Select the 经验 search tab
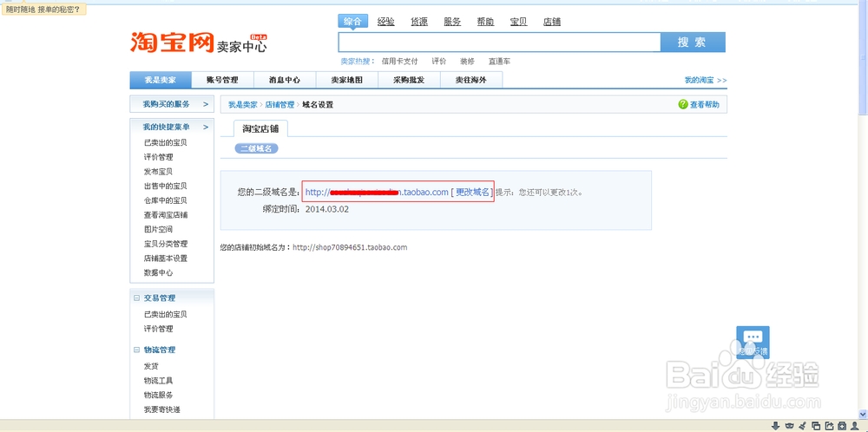The image size is (868, 432). click(386, 22)
